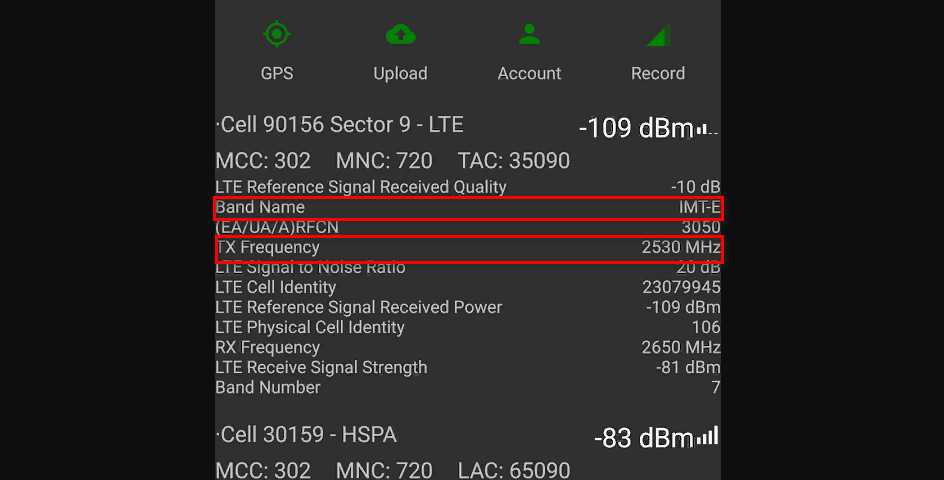Screen dimensions: 944x480
Task: Select the Band Name row
Action: [x=467, y=208]
